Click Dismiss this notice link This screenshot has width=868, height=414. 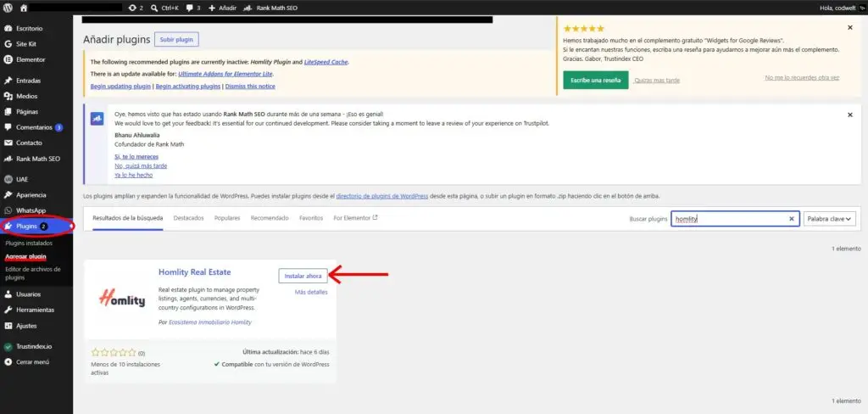[250, 87]
